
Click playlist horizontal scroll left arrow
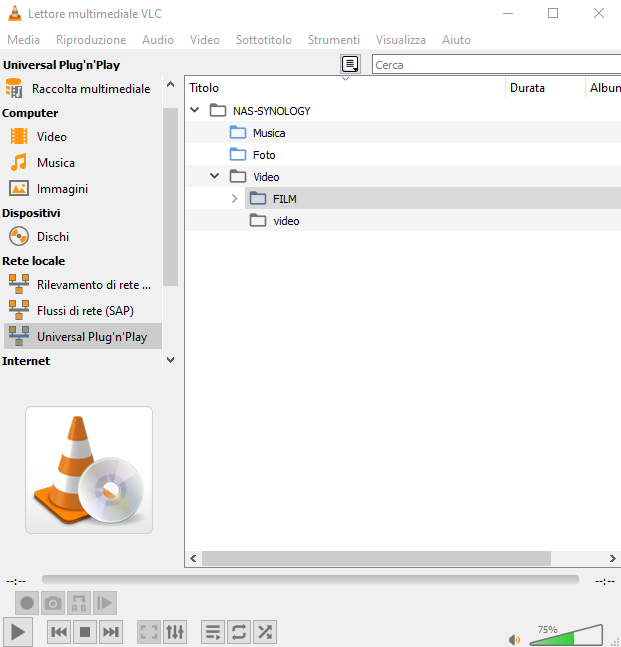click(x=193, y=558)
